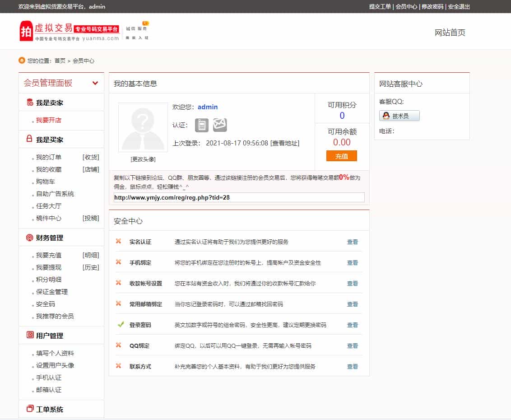Click the red X beside QQ绑定
The width and height of the screenshot is (511, 420).
click(x=119, y=345)
